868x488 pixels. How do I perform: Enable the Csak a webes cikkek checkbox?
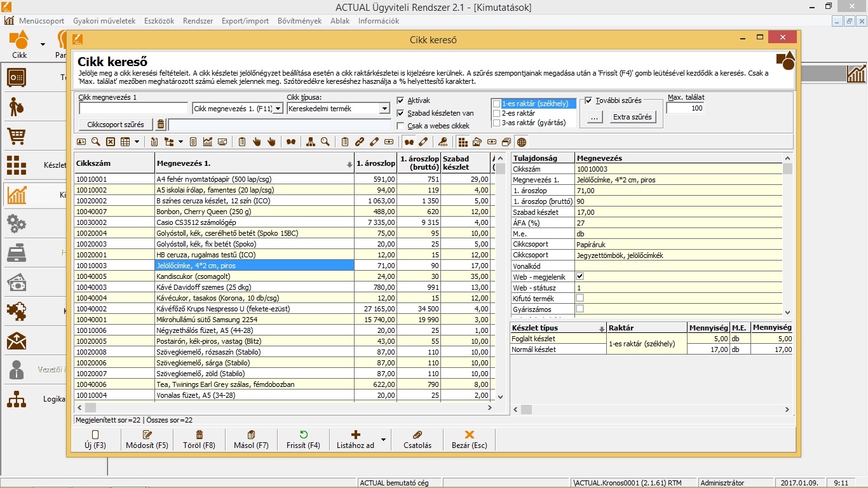point(400,126)
